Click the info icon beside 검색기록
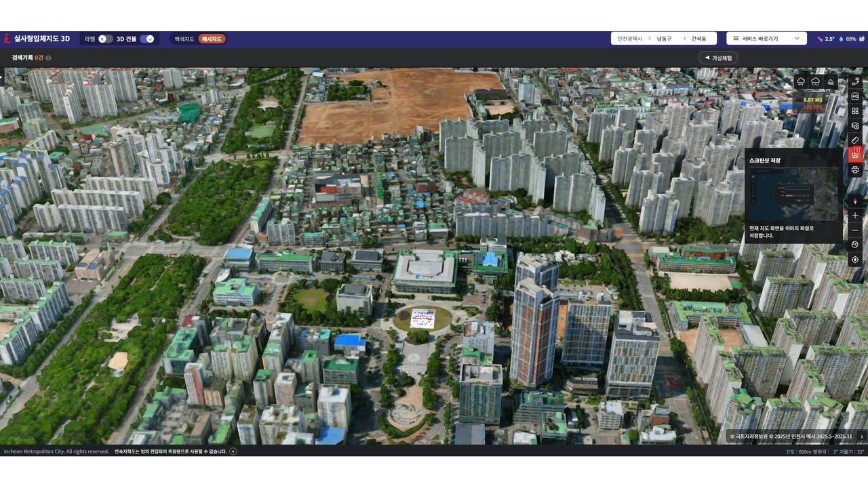Screen dimensions: 868x488 (x=48, y=58)
